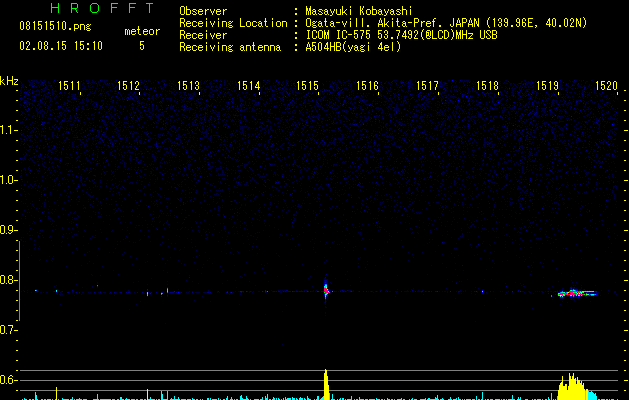Image resolution: width=629 pixels, height=400 pixels.
Task: Click time axis label 1515
Action: coord(307,86)
